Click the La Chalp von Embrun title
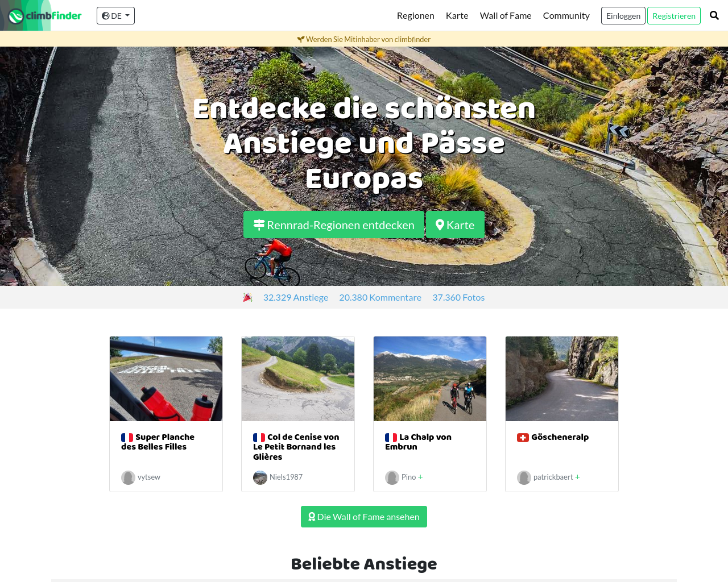Viewport: 728px width, 582px height. (x=419, y=442)
